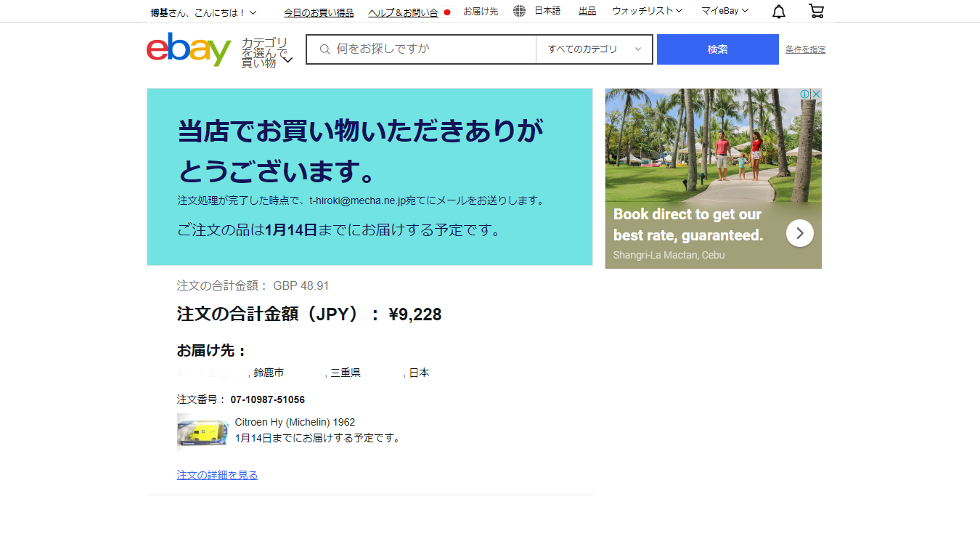The width and height of the screenshot is (980, 536).
Task: Click the eBay logo
Action: [189, 49]
